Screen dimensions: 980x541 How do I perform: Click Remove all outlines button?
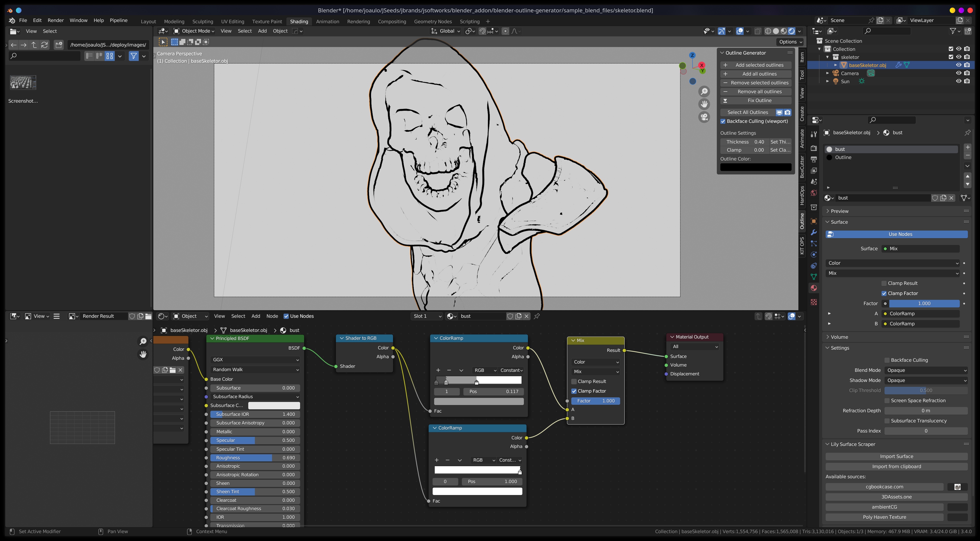[755, 92]
